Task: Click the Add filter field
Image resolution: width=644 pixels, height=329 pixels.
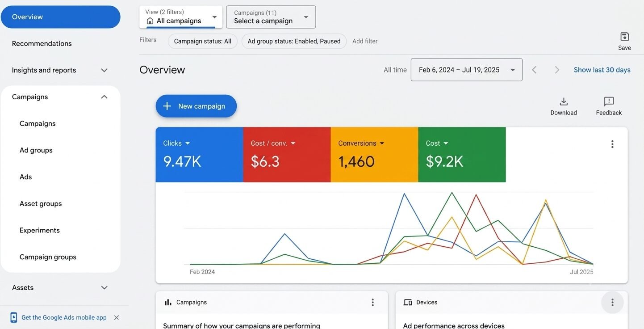Action: [x=365, y=41]
